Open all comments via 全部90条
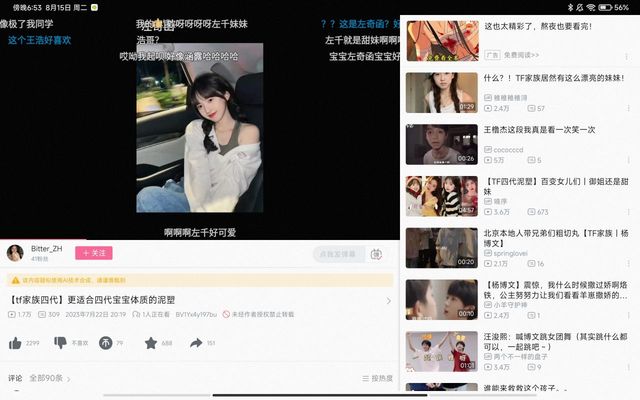 (50, 378)
